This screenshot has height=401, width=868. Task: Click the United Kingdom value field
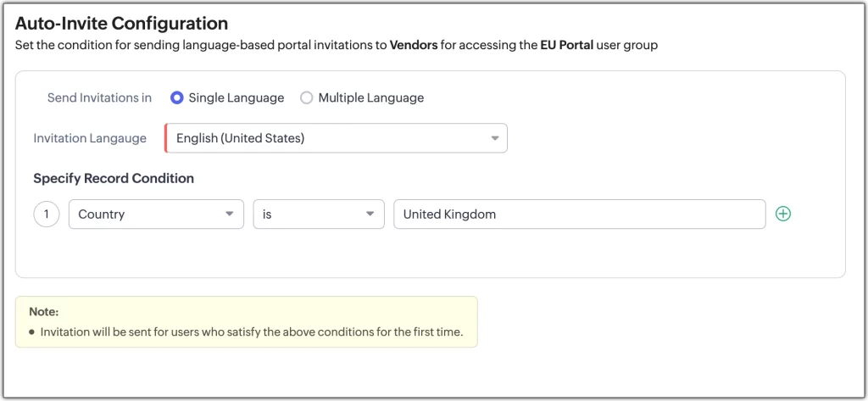pyautogui.click(x=580, y=214)
